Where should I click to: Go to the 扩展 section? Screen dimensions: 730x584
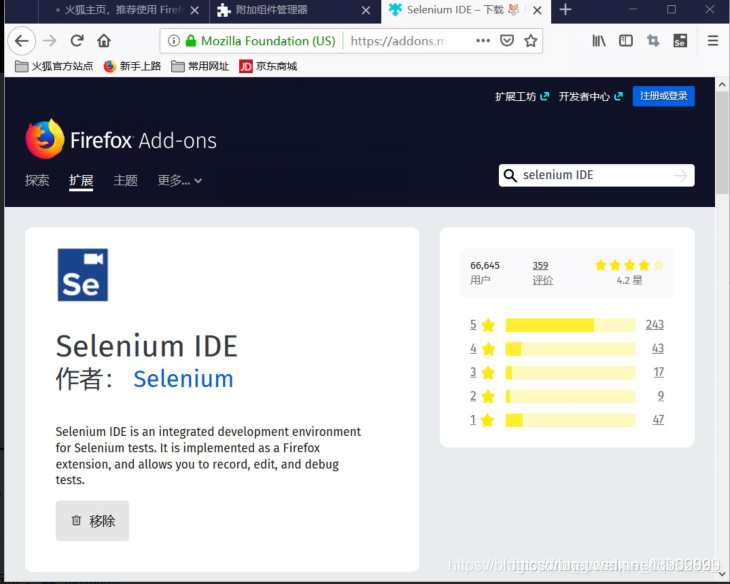(x=81, y=180)
